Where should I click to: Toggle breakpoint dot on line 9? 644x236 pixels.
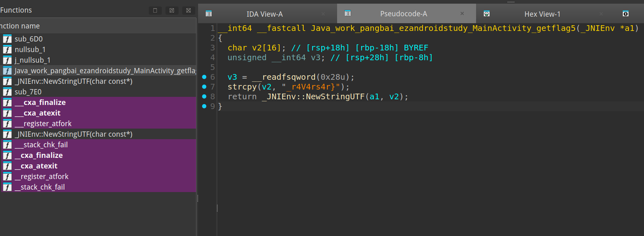[204, 106]
